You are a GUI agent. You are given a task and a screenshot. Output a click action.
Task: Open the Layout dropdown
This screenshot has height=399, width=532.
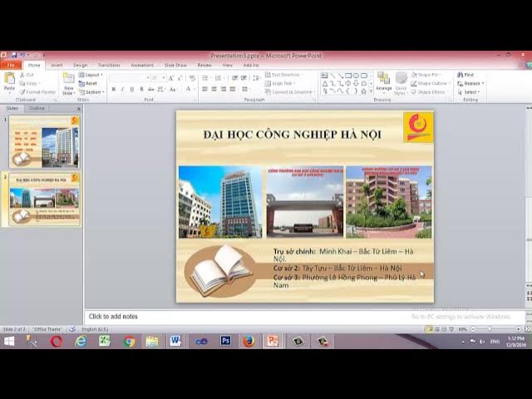point(91,75)
